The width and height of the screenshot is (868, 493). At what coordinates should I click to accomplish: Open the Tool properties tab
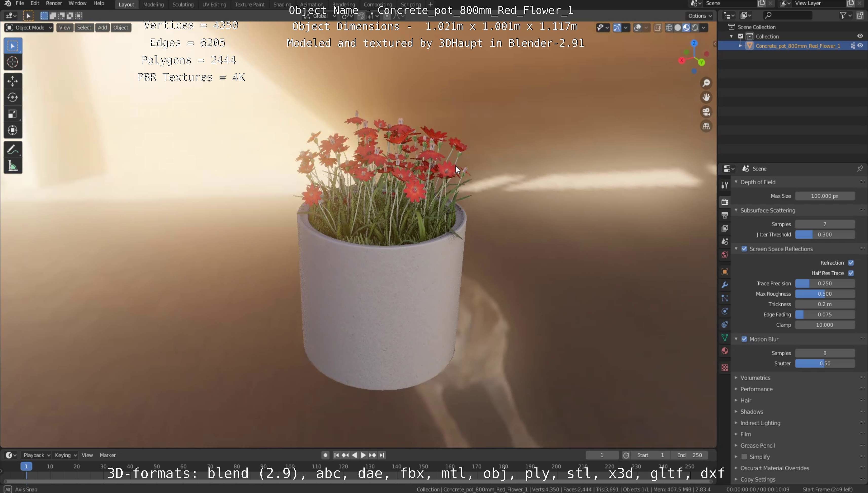tap(724, 185)
